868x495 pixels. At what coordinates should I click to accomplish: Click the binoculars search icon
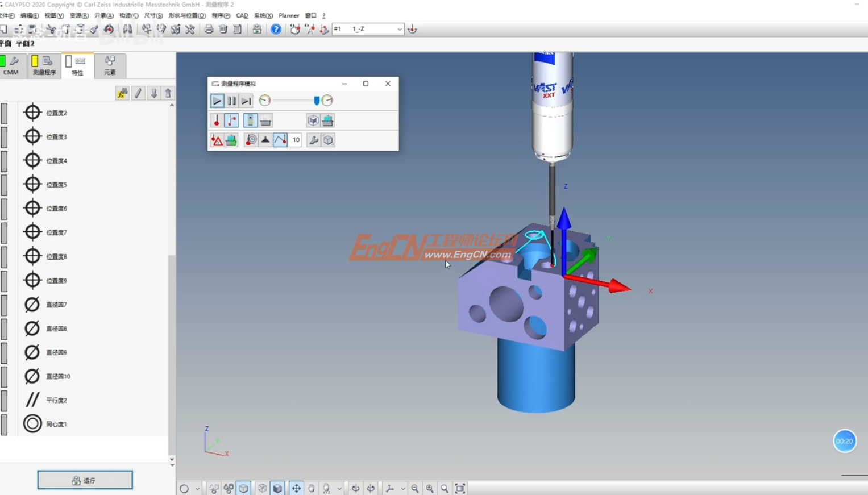(127, 29)
